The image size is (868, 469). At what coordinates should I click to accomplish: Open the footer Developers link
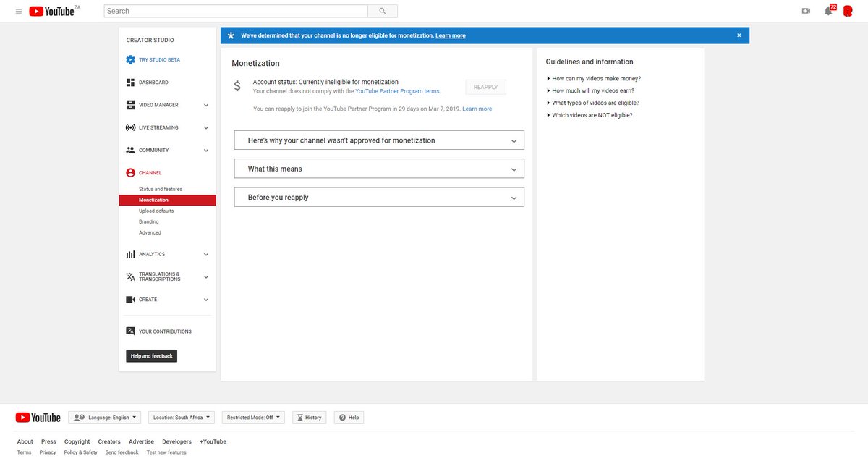tap(177, 441)
